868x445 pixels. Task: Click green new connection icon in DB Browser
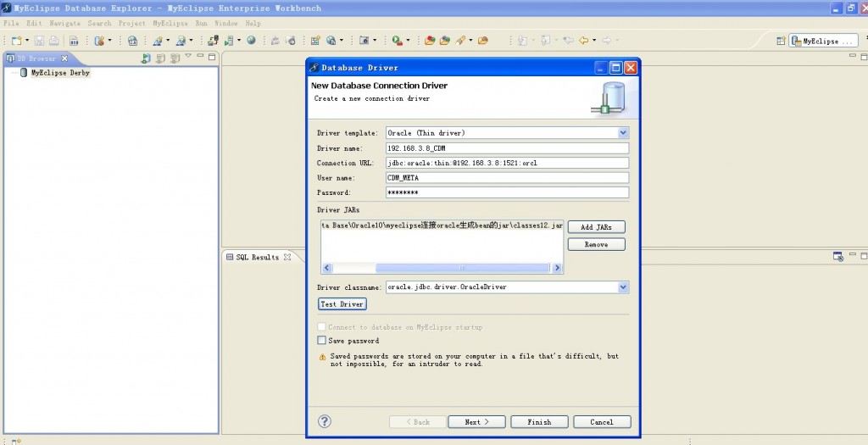click(146, 58)
